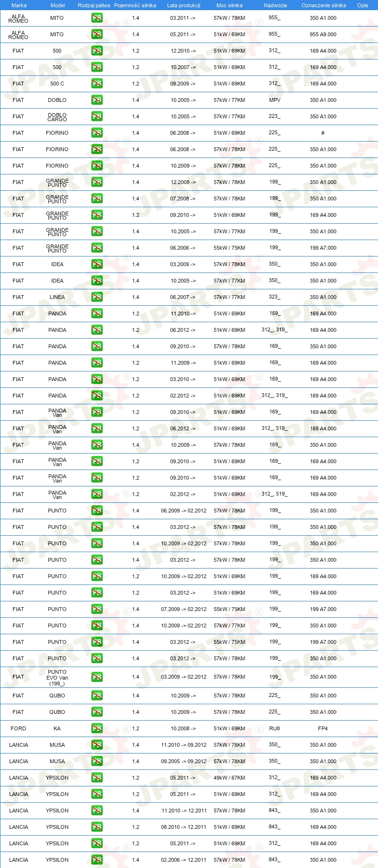The image size is (378, 868).
Task: Click fuel icon in Fiat 500 12.2010 row
Action: coord(97,51)
